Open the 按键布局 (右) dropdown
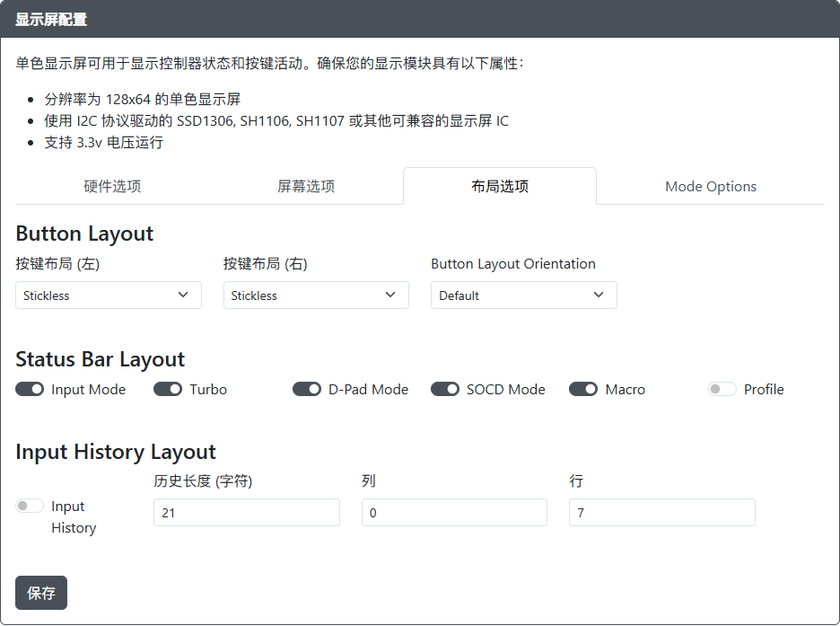Image resolution: width=840 pixels, height=626 pixels. (x=316, y=295)
